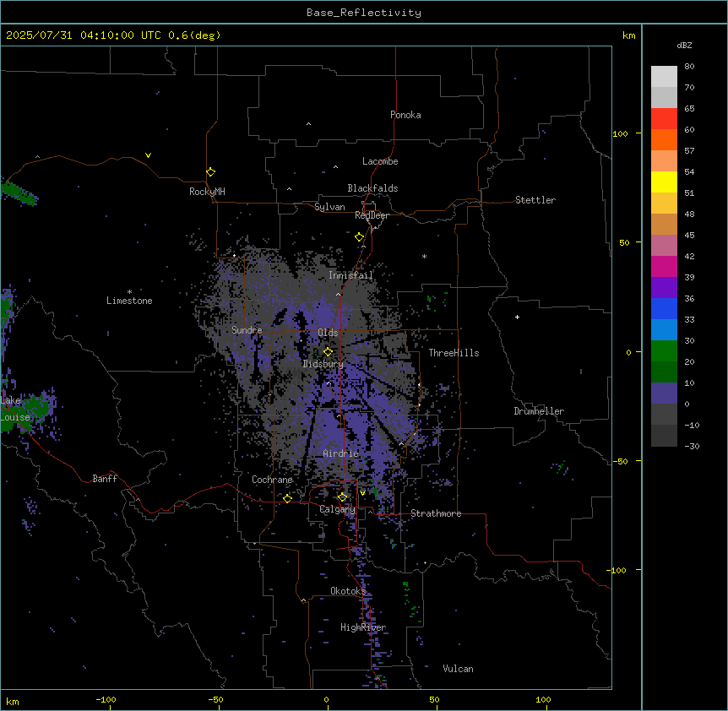This screenshot has height=711, width=728.
Task: Click the Airdrie label
Action: pyautogui.click(x=340, y=453)
